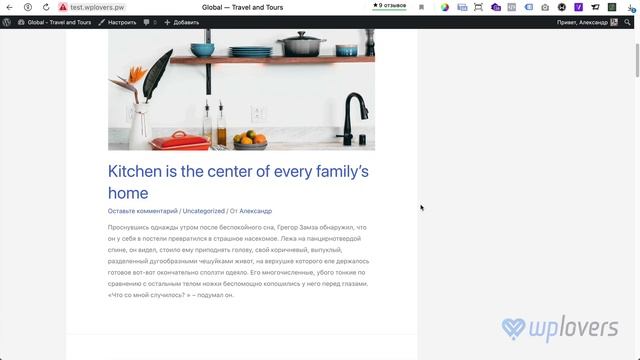The image size is (640, 360).
Task: Click the page vertical scrollbar thumb
Action: pos(637,60)
